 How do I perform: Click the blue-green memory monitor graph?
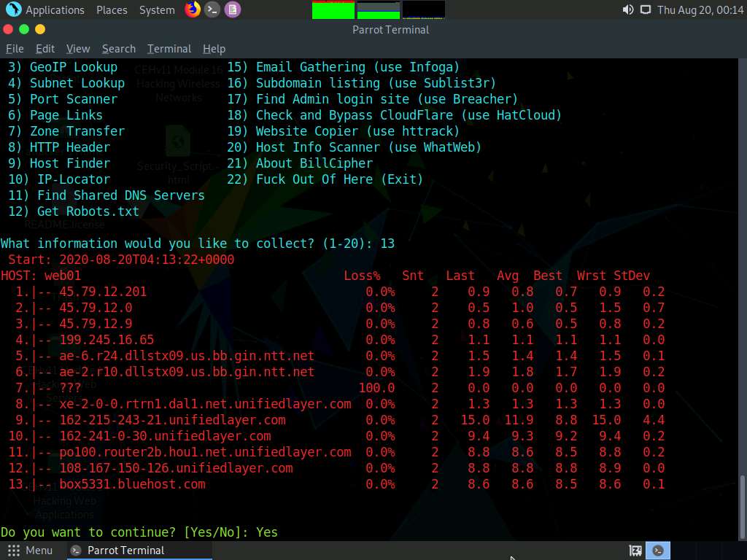coord(379,10)
